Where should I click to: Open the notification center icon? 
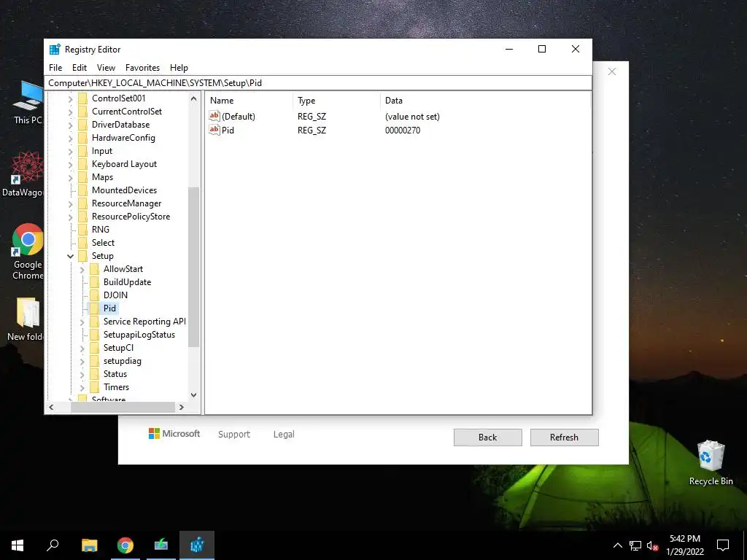tap(723, 545)
